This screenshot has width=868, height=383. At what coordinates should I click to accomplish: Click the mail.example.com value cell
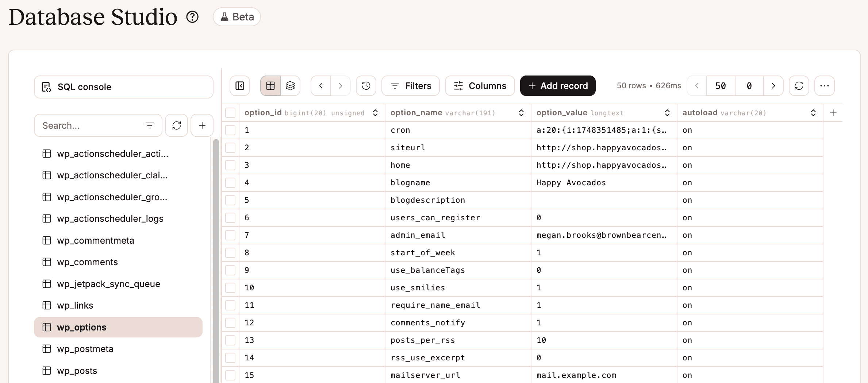604,375
